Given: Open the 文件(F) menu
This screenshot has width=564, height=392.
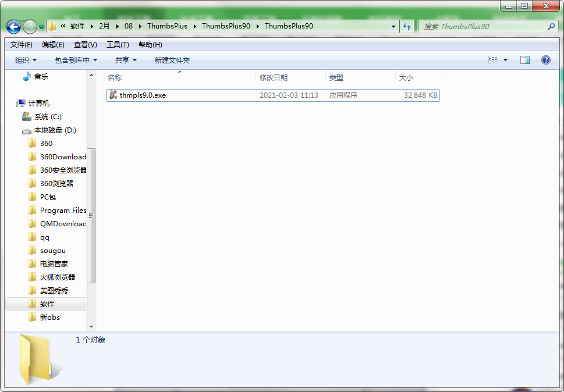Looking at the screenshot, I should [x=21, y=45].
